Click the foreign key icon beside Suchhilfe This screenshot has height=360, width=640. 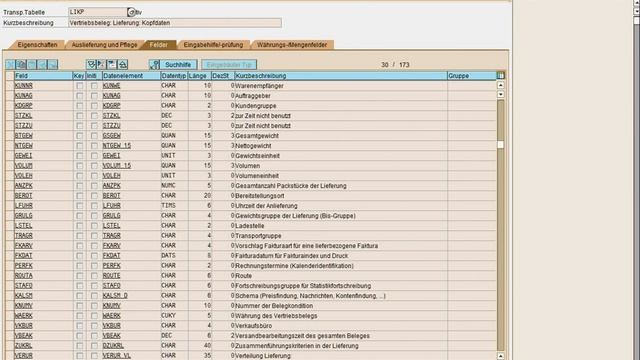(154, 64)
